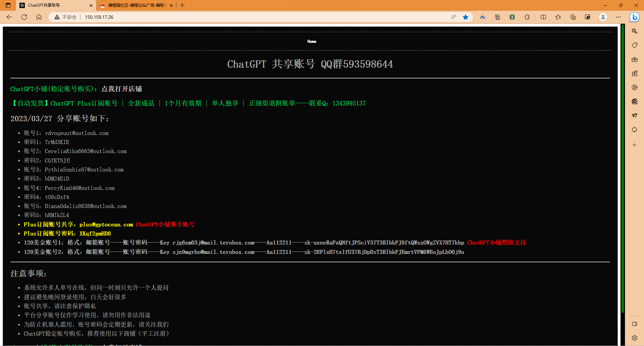644x346 pixels.
Task: Toggle the favorites star for this page
Action: coord(466,17)
